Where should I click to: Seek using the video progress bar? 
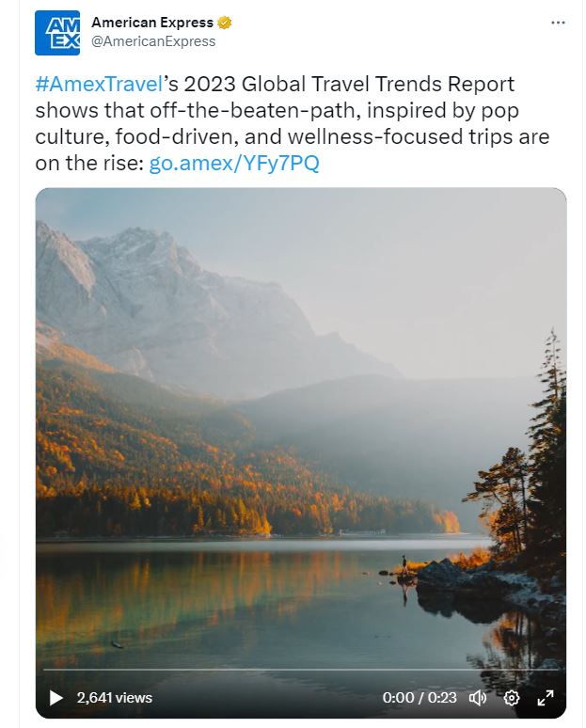301,671
